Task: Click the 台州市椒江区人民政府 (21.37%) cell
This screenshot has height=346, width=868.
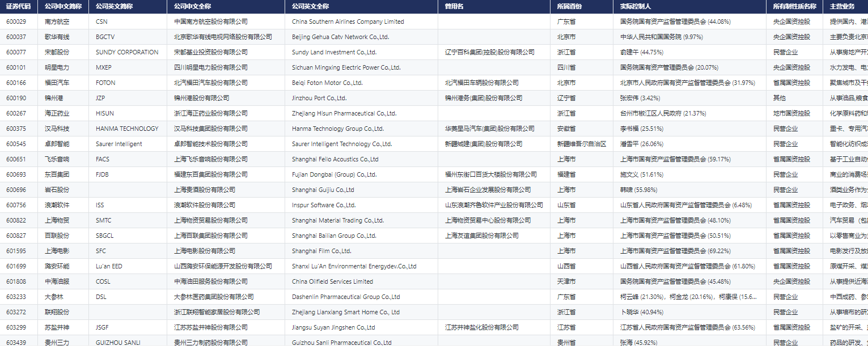Action: (x=690, y=113)
